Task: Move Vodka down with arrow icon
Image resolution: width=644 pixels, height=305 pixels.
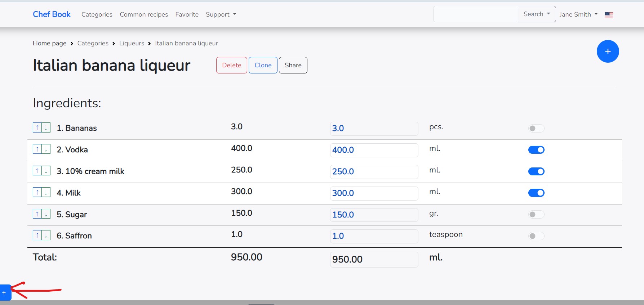Action: 46,149
